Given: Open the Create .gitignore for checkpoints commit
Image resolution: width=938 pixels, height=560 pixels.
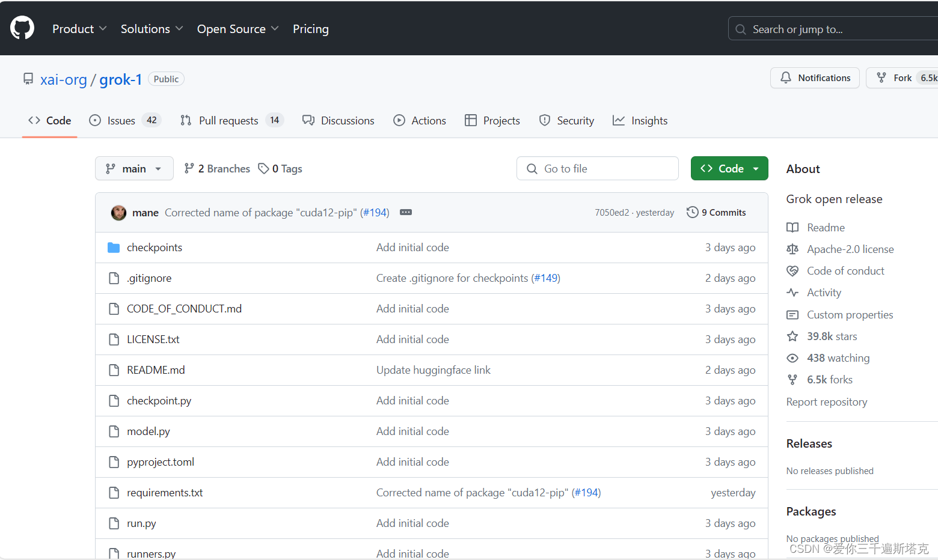Looking at the screenshot, I should click(x=452, y=278).
